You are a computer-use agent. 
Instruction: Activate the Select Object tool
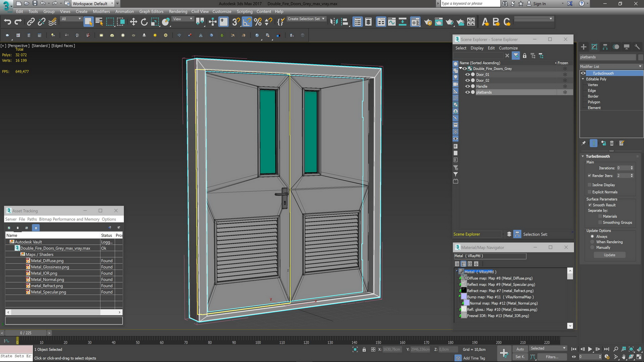(x=88, y=22)
